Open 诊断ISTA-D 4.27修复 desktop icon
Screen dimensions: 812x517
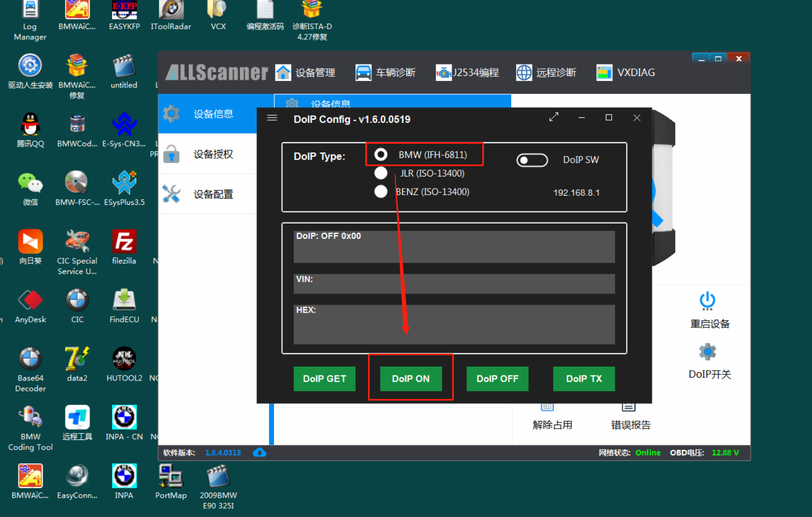pyautogui.click(x=312, y=21)
